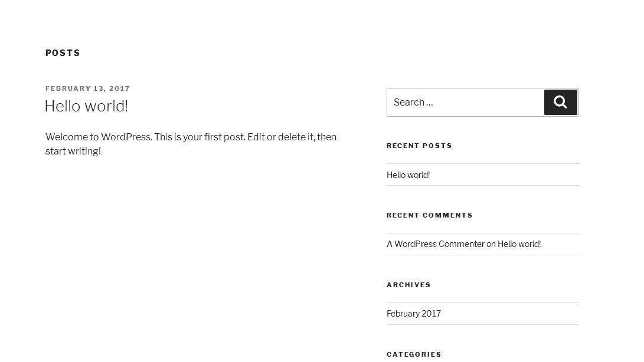Click the Search … placeholder text
This screenshot has height=362, width=644.
413,102
